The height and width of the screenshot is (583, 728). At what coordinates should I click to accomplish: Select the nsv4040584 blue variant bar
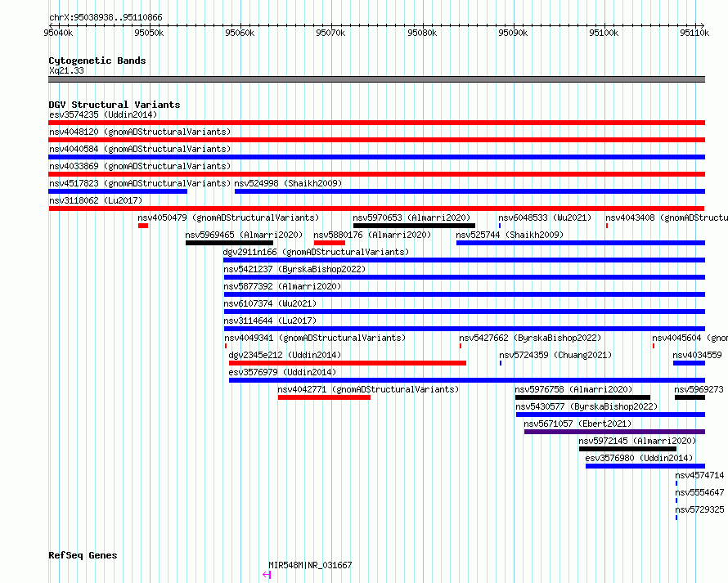376,157
